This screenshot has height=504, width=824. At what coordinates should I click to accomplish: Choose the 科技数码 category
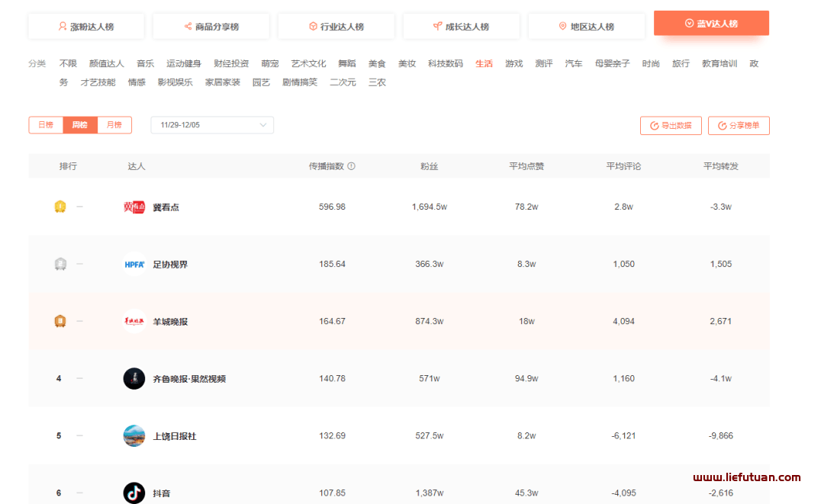[x=446, y=63]
